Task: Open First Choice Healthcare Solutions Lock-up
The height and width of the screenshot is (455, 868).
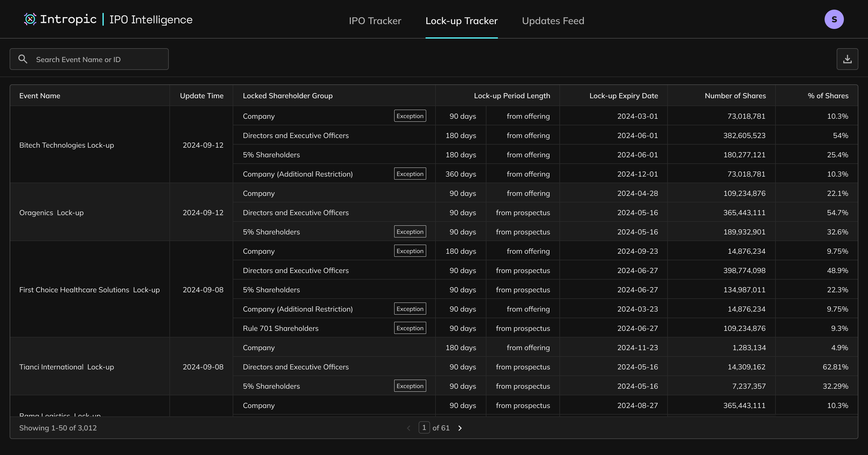Action: click(x=89, y=290)
